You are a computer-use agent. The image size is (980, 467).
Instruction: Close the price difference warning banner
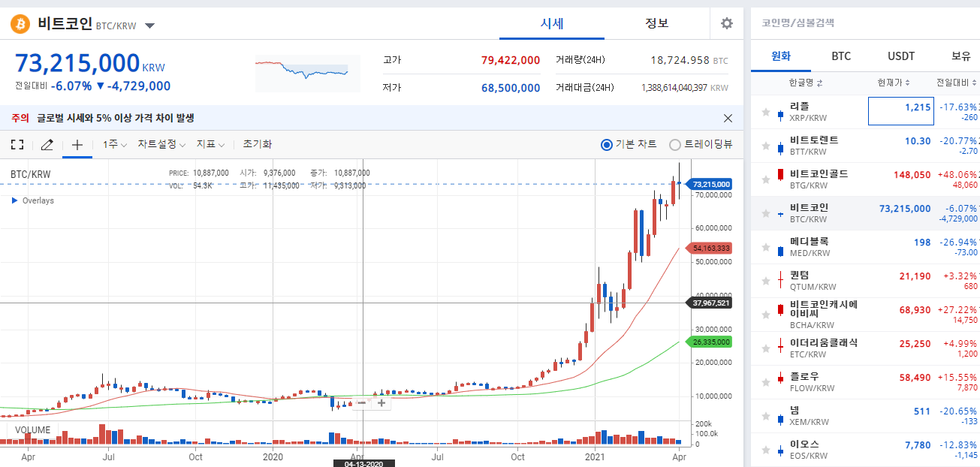tap(728, 118)
